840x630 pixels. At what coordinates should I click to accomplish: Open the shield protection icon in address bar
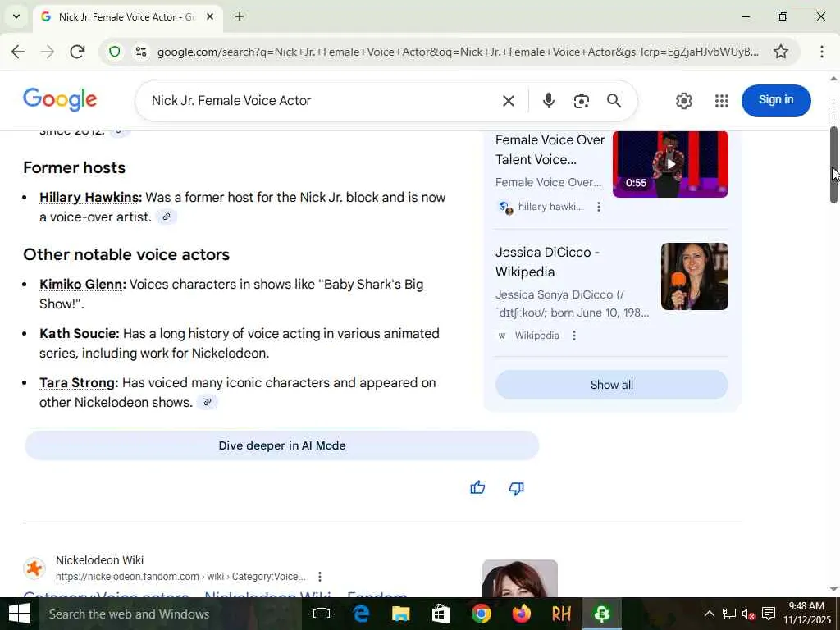pos(115,52)
